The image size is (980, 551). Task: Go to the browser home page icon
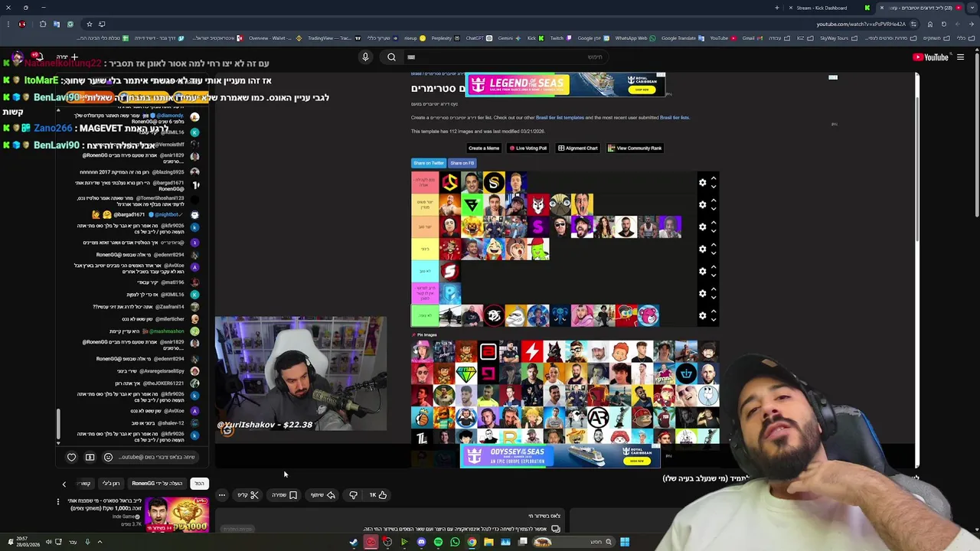coord(930,24)
